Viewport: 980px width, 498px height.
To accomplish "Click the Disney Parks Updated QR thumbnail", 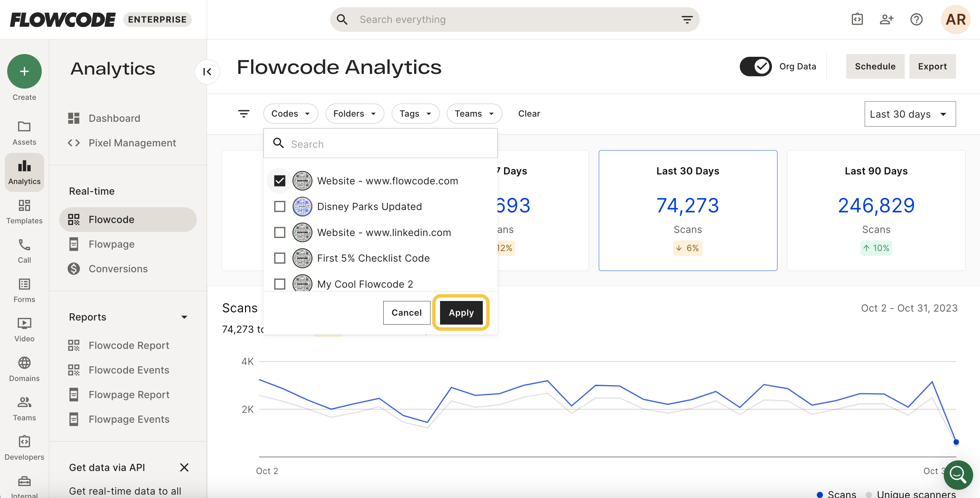I will (302, 207).
